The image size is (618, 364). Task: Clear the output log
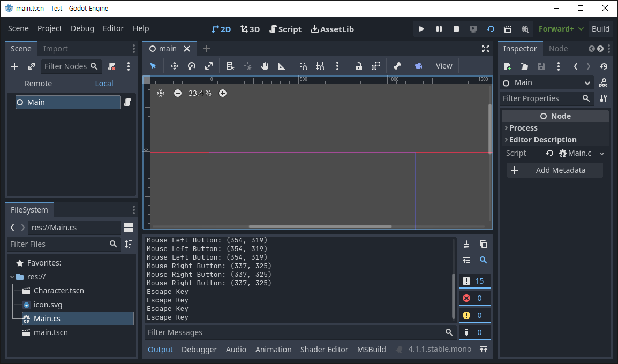pyautogui.click(x=466, y=244)
